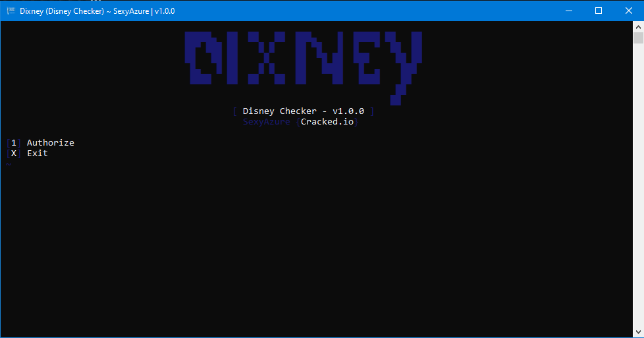Screen dimensions: 644x338
Task: Minimize the Dixney console window
Action: point(569,11)
